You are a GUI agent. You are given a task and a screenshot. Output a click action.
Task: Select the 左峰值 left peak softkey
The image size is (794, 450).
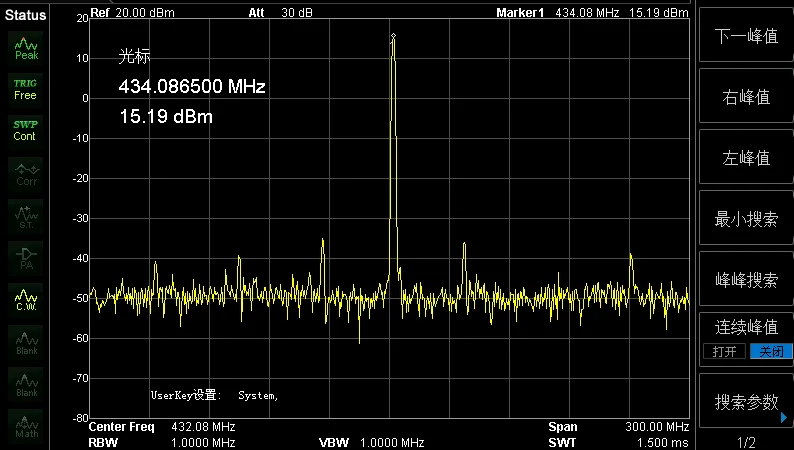746,158
